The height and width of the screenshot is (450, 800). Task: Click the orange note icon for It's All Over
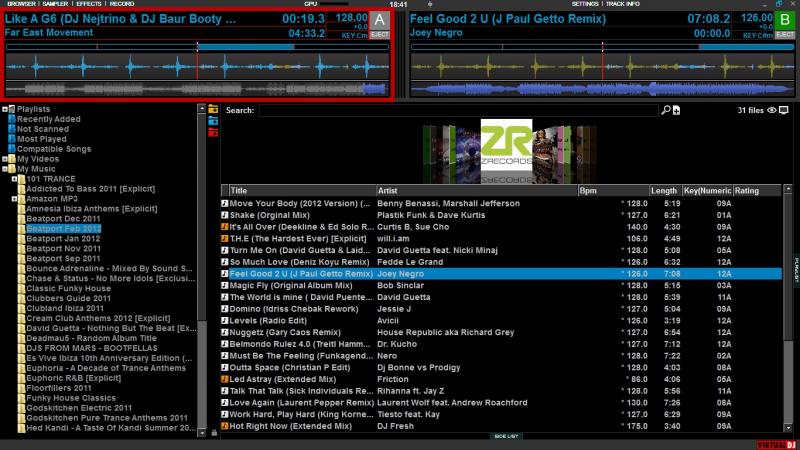[x=224, y=227]
